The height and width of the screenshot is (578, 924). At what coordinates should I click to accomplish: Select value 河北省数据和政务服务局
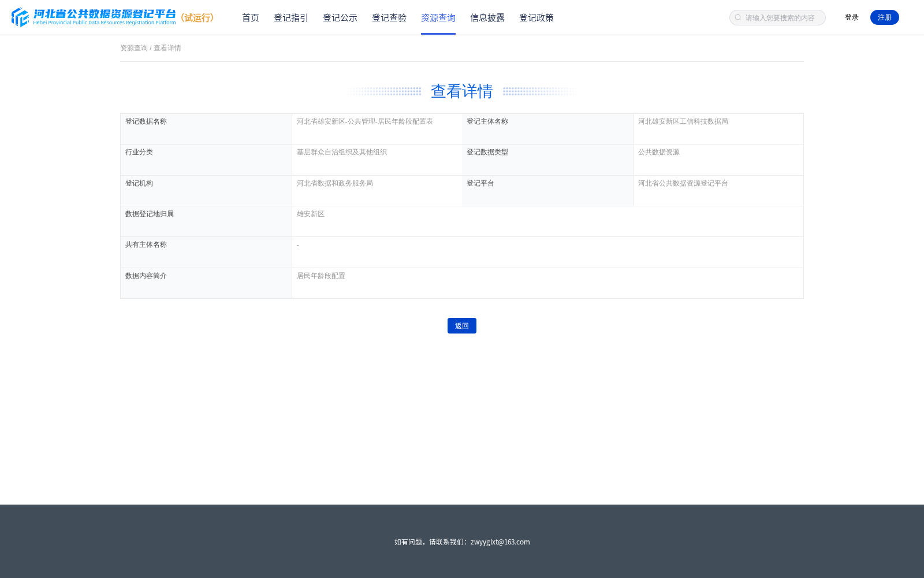pos(335,183)
